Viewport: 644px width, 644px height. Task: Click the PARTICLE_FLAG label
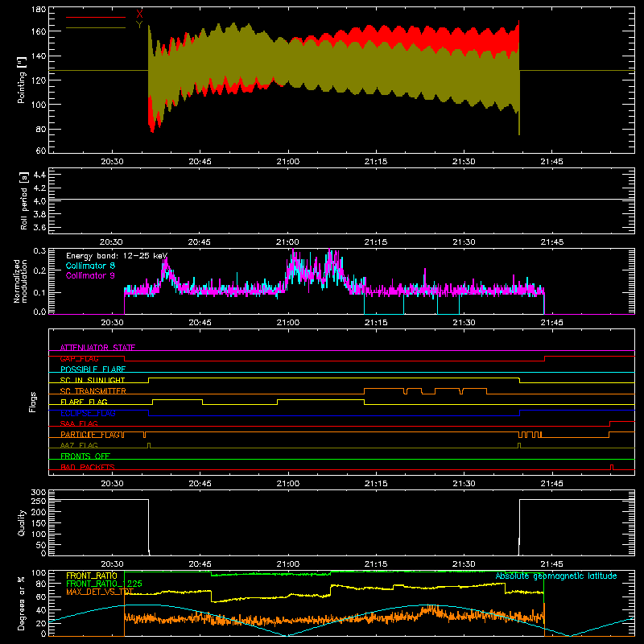pos(90,435)
